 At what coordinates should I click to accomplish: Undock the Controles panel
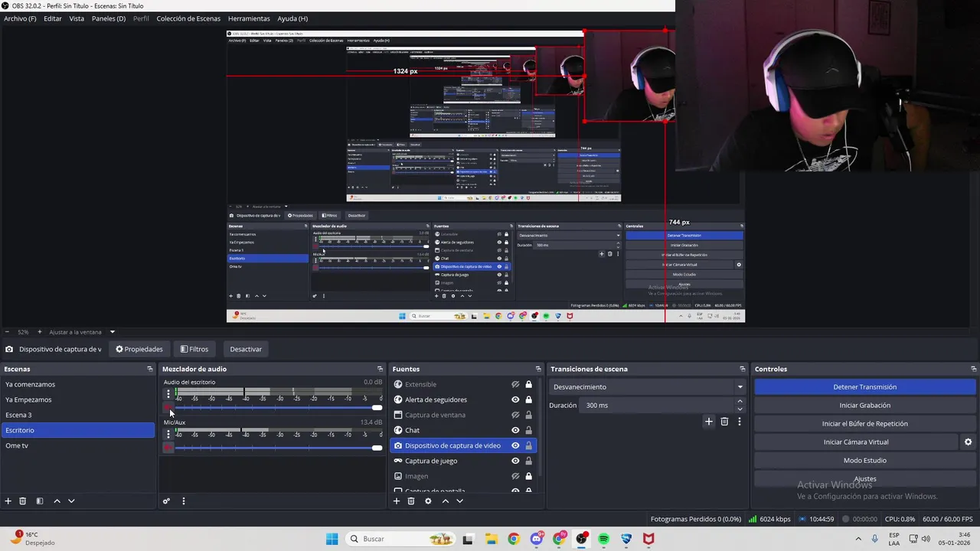click(973, 369)
